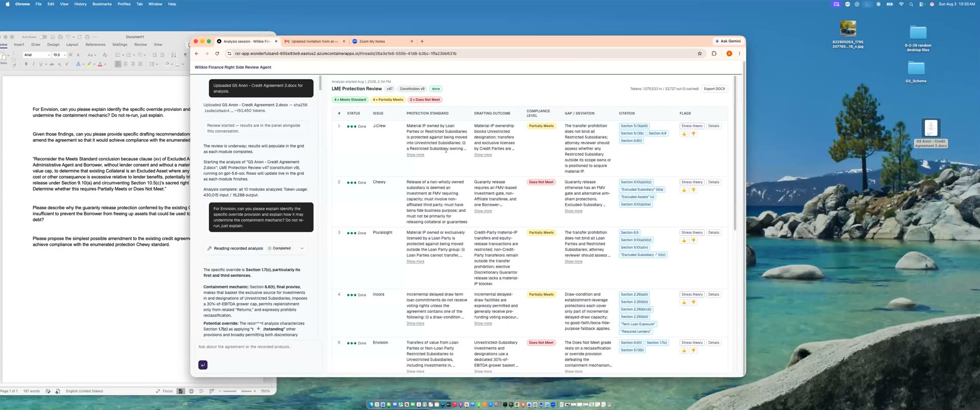Screen dimensions: 980x410
Task: Bookmark this page with the star icon
Action: tap(700, 53)
